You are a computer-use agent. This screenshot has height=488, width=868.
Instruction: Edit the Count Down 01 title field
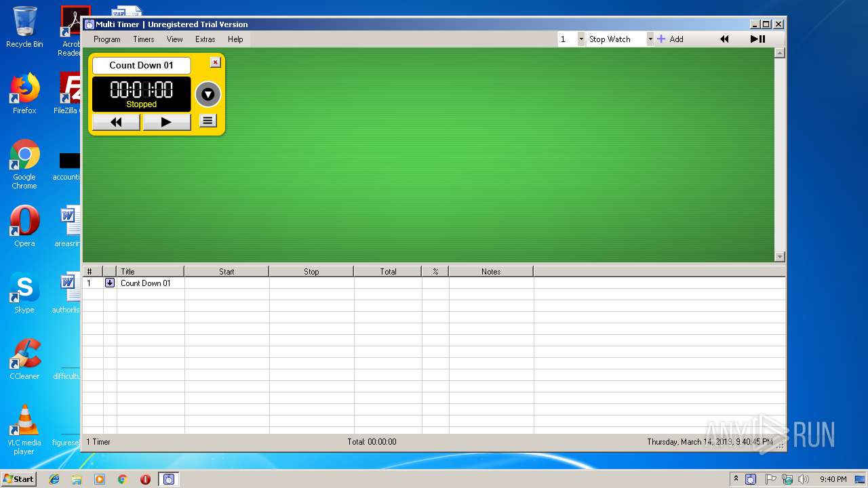click(141, 65)
